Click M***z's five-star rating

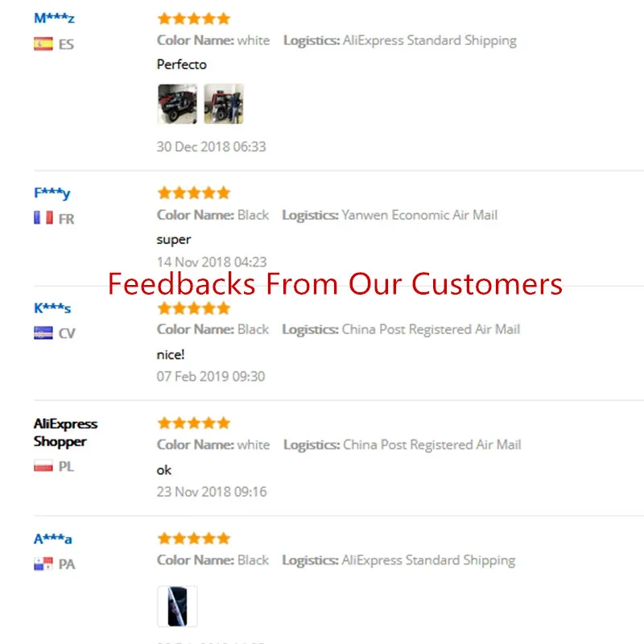click(193, 19)
